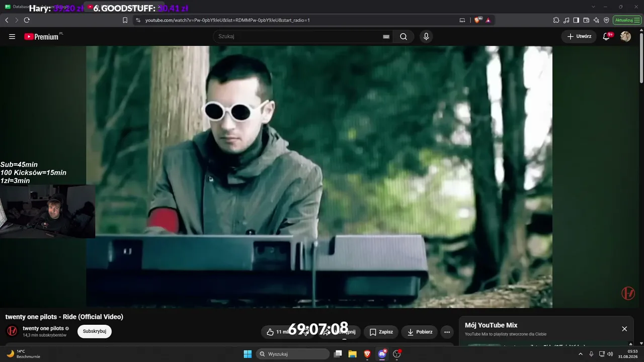Click the Wyszukaj taskbar search box

(293, 354)
